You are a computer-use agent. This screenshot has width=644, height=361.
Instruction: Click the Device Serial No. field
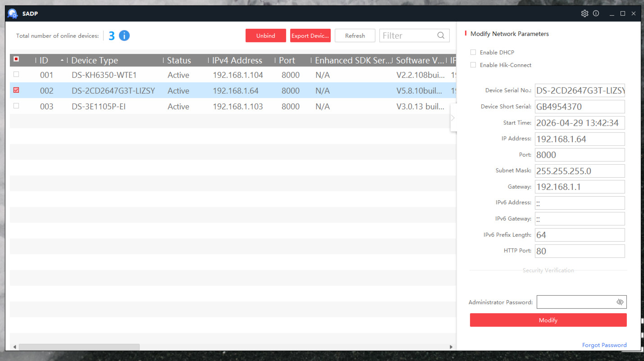(x=580, y=90)
